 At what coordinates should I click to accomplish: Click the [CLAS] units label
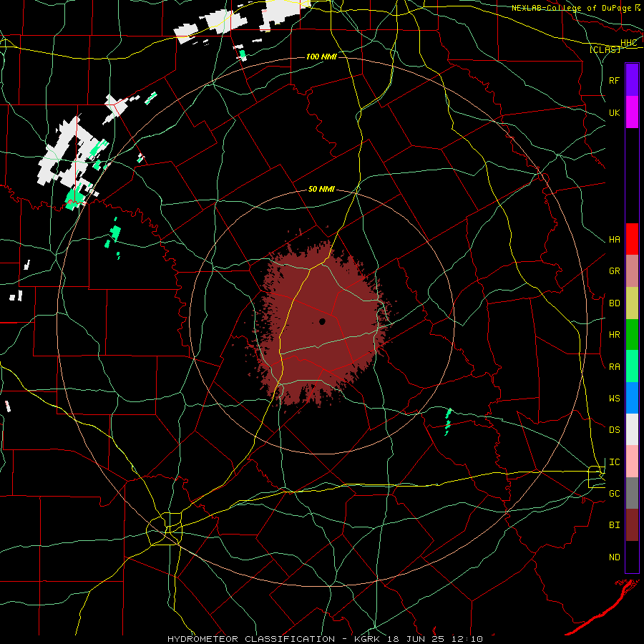point(605,49)
